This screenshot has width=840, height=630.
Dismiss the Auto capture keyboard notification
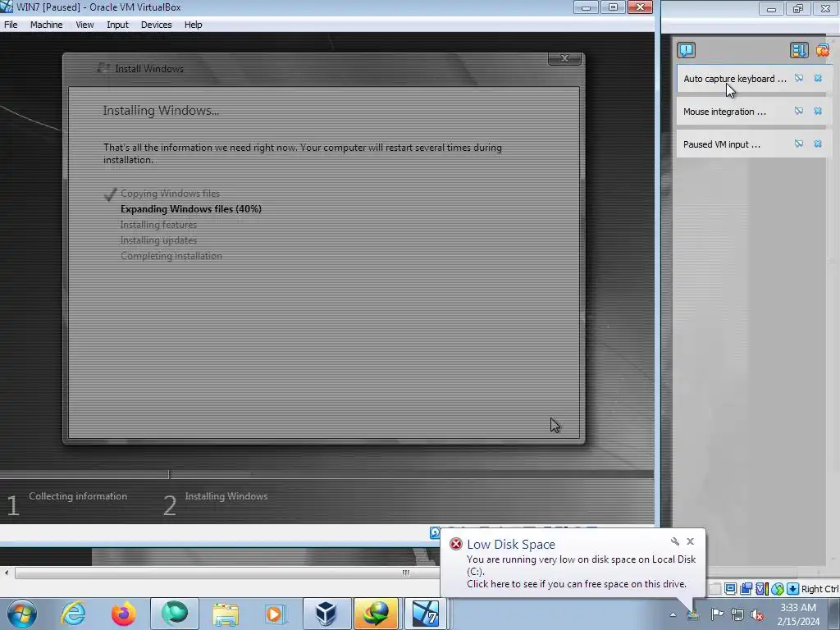(818, 78)
